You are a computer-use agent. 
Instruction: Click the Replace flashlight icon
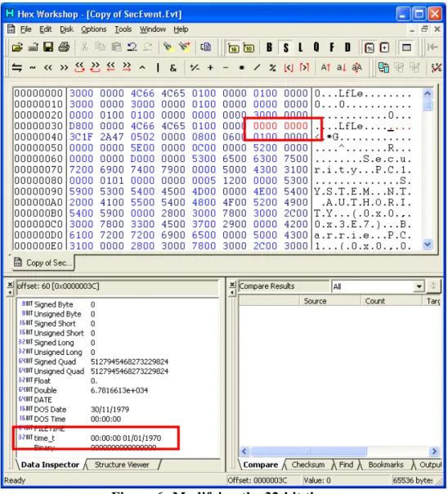click(185, 47)
